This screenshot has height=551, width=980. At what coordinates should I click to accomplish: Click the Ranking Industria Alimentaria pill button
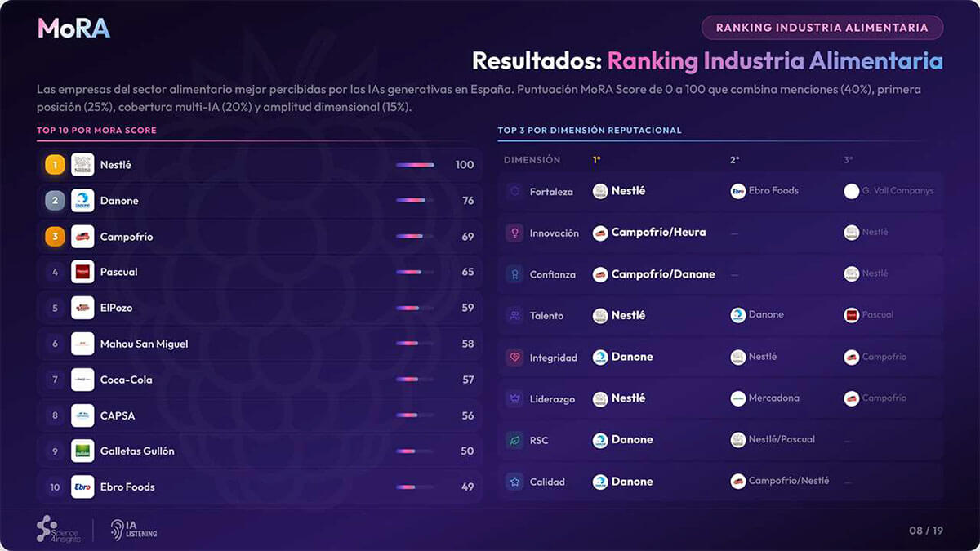pos(822,28)
